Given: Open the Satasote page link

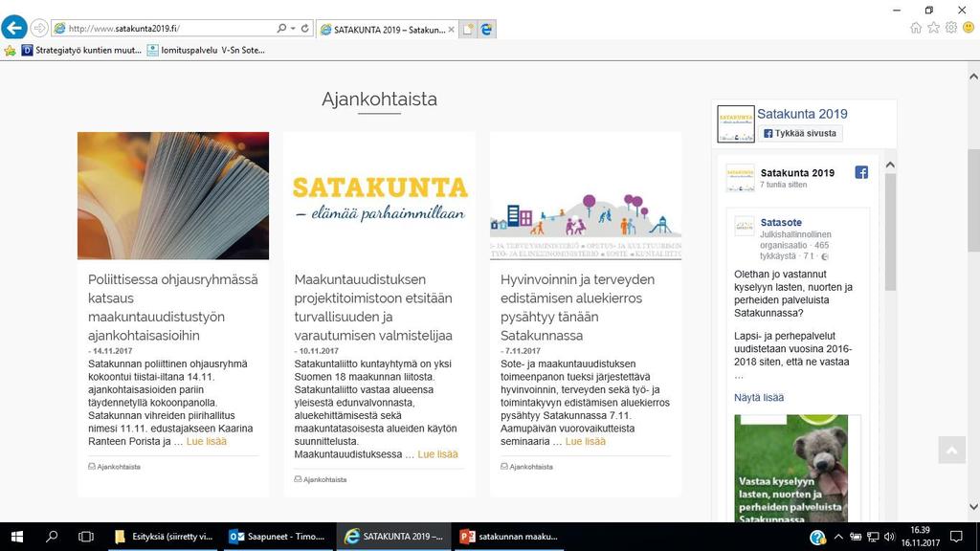Looking at the screenshot, I should click(781, 222).
